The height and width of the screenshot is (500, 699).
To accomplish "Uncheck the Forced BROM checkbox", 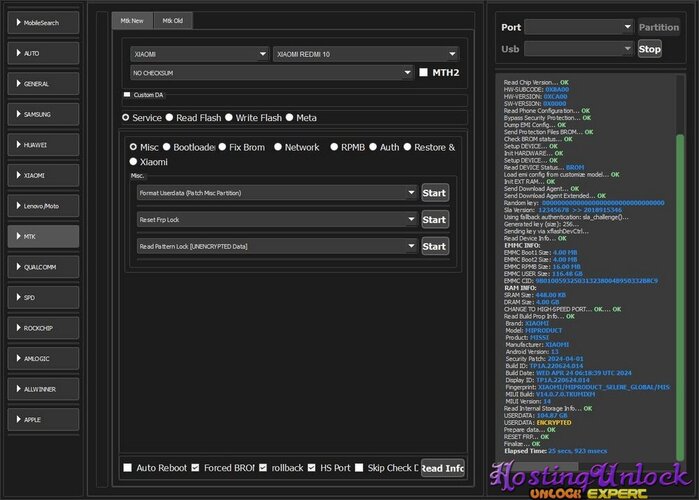I will 195,467.
